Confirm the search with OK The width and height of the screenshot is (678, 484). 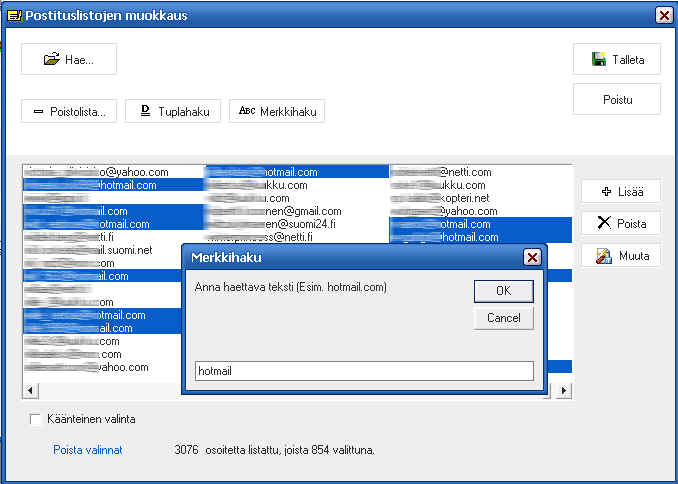pyautogui.click(x=503, y=291)
